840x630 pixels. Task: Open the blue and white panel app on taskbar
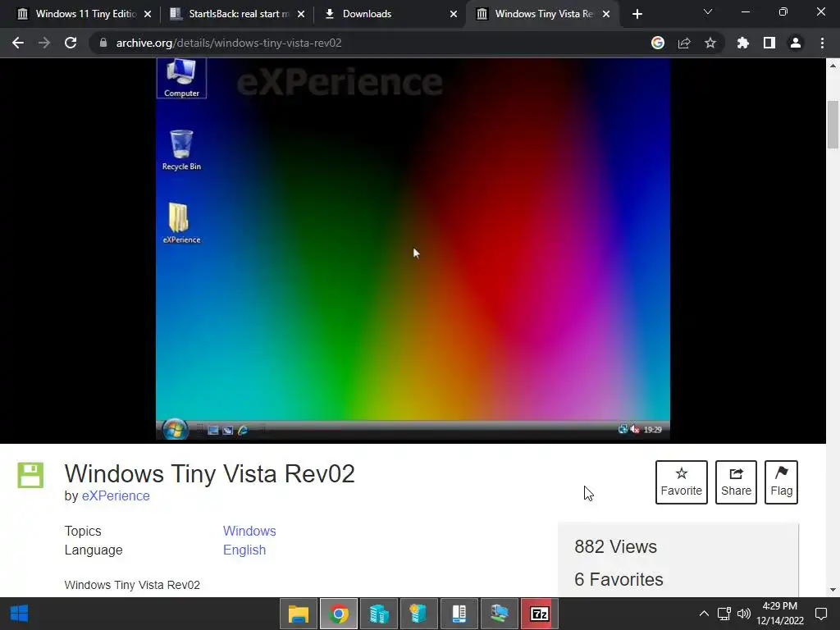click(x=459, y=614)
